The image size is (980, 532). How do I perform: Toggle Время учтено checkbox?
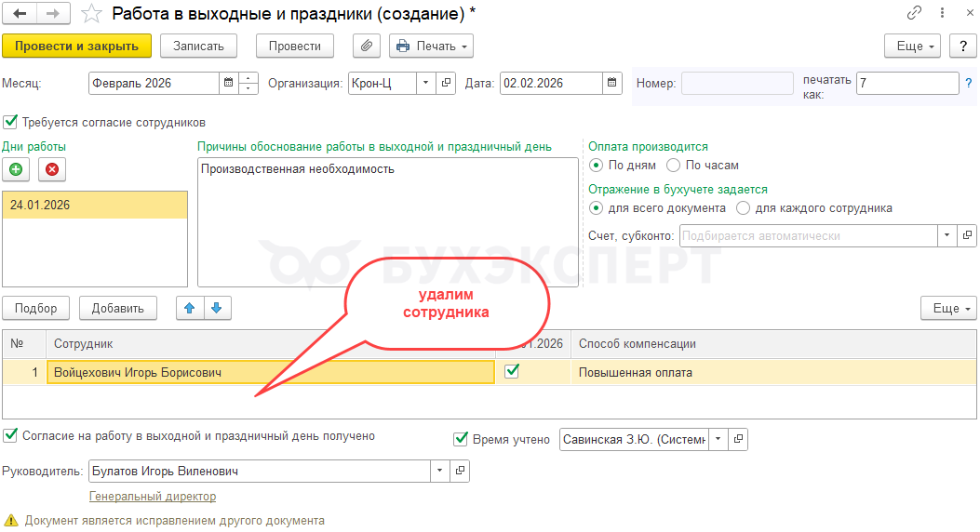click(x=461, y=439)
